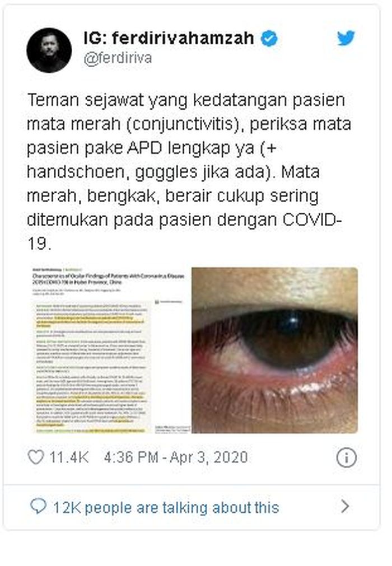Viewport: 392px width, 566px height.
Task: Open the author's round profile avatar
Action: 49,50
